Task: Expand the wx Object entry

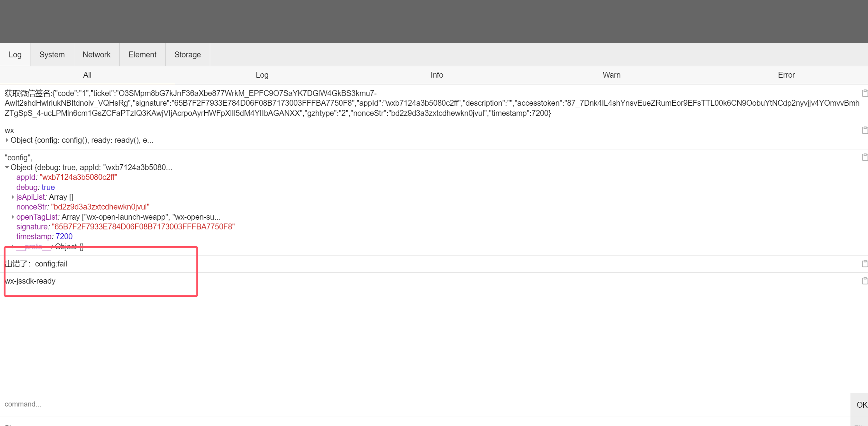Action: [7, 140]
